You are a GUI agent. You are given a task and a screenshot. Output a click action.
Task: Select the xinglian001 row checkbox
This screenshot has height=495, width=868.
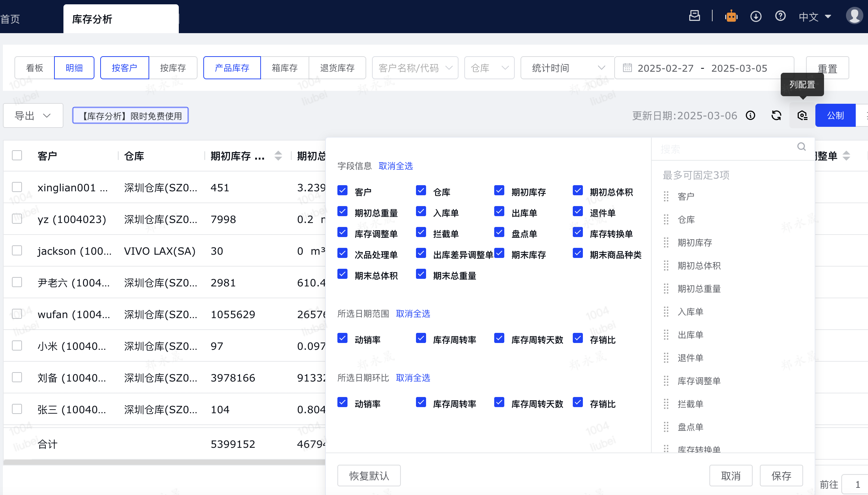(17, 187)
